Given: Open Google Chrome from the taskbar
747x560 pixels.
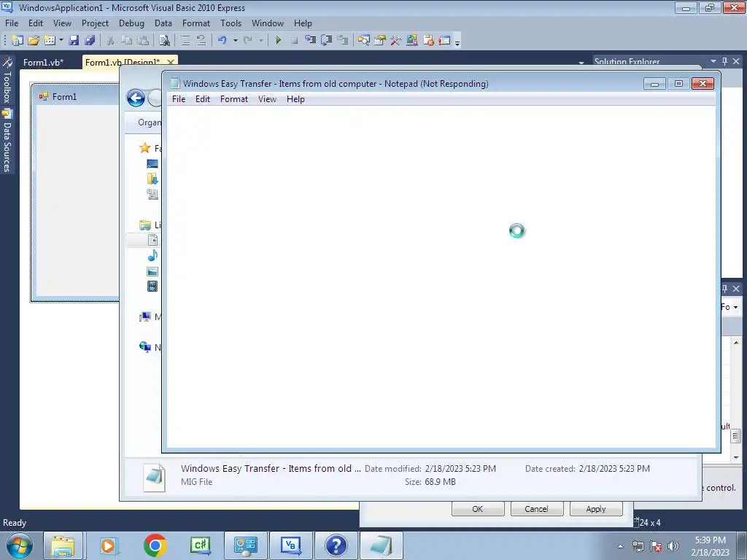Looking at the screenshot, I should tap(155, 545).
